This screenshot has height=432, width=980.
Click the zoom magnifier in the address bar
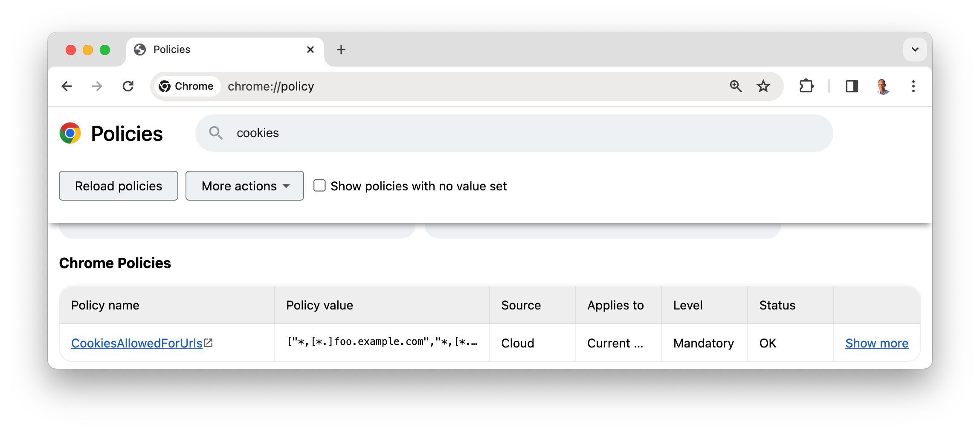(x=735, y=86)
